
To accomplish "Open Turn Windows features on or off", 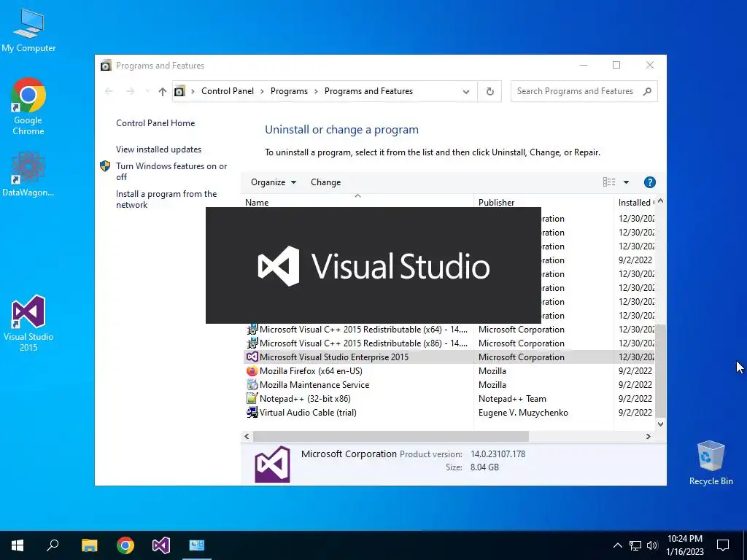I will [171, 171].
